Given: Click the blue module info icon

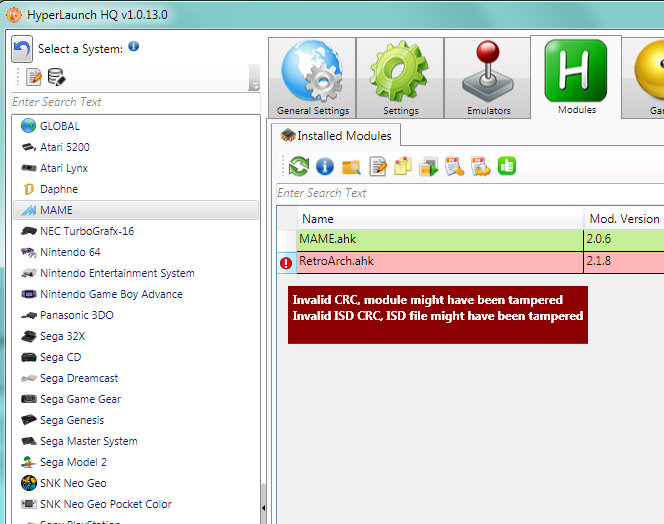Looking at the screenshot, I should [x=325, y=166].
